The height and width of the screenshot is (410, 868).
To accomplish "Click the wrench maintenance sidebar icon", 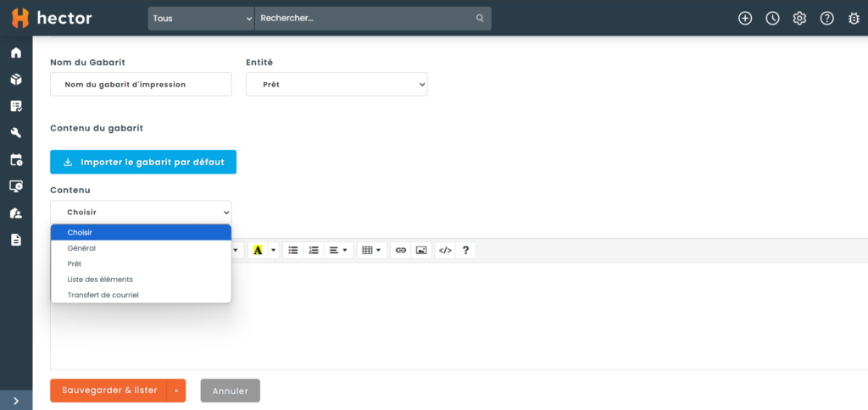I will coord(15,133).
